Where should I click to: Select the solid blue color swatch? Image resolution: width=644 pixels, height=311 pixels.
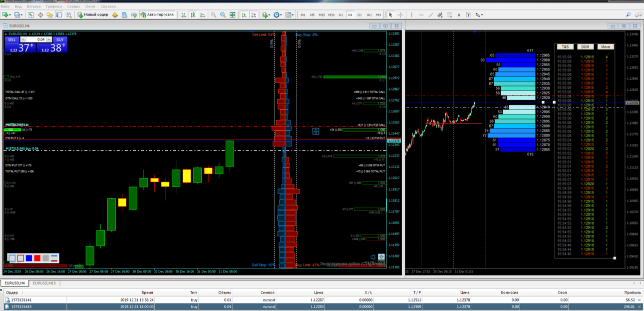coord(29,258)
